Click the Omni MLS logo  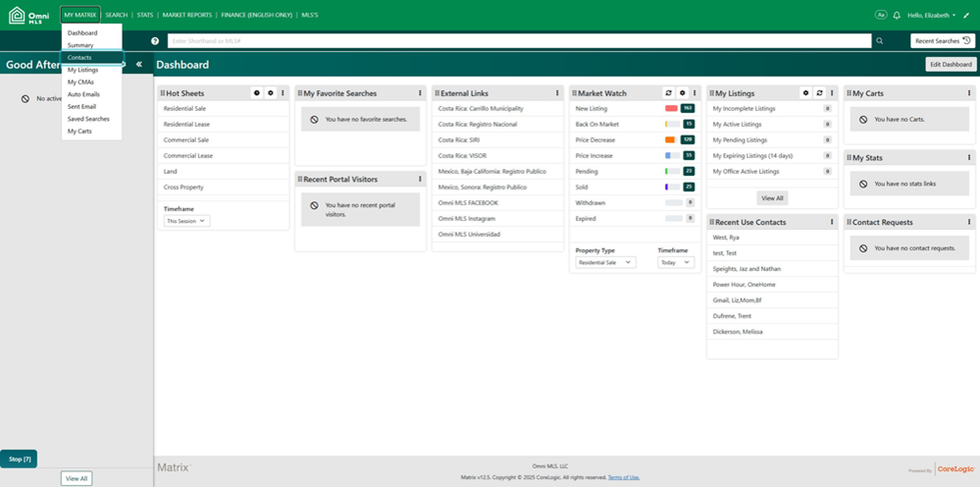tap(29, 15)
